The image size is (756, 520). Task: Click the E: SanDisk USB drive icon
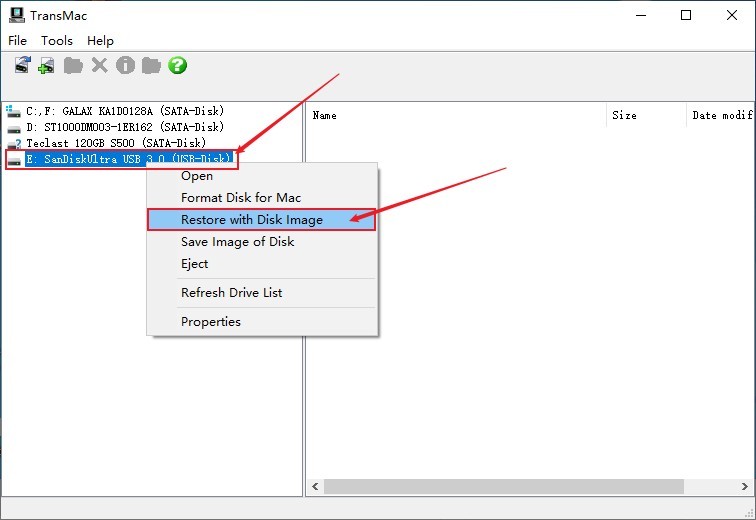click(x=14, y=161)
